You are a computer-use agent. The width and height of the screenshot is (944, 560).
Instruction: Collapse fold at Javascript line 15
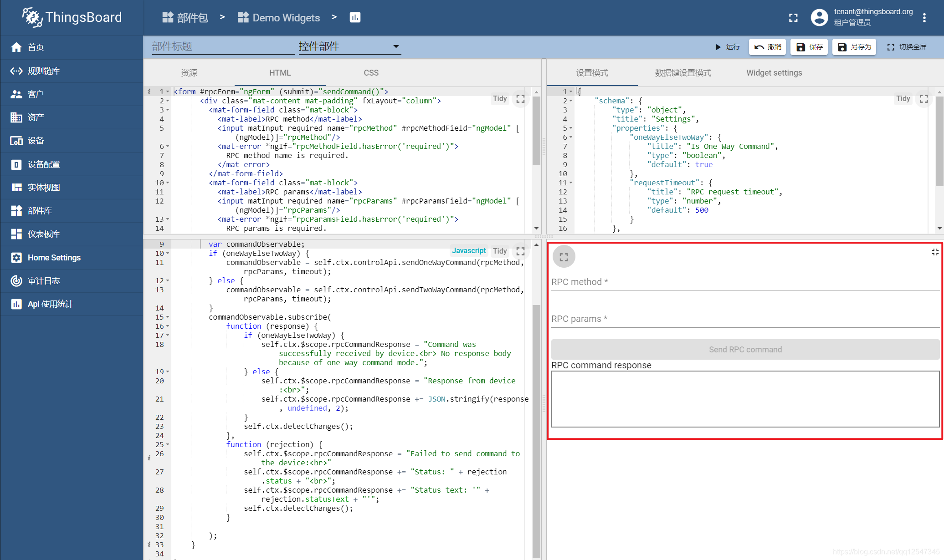coord(168,317)
